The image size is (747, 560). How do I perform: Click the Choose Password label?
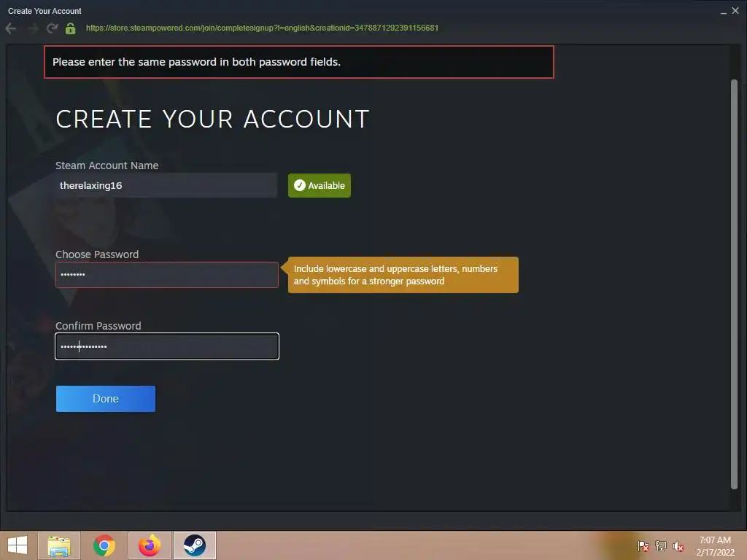click(97, 254)
